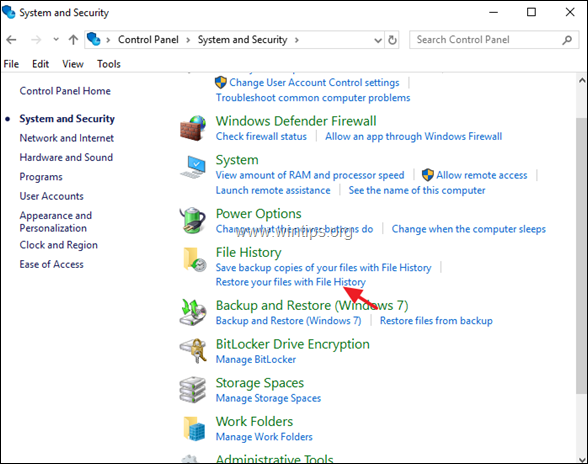
Task: Open the Storage Spaces heading
Action: 260,383
